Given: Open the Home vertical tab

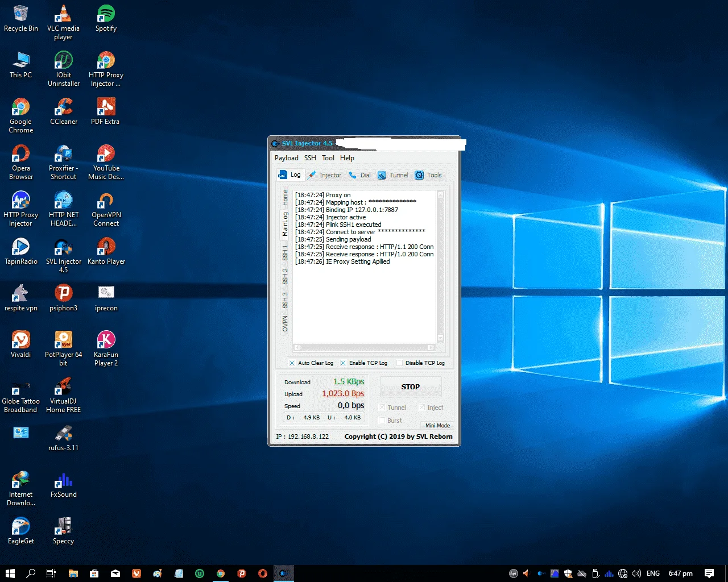Looking at the screenshot, I should pos(285,197).
